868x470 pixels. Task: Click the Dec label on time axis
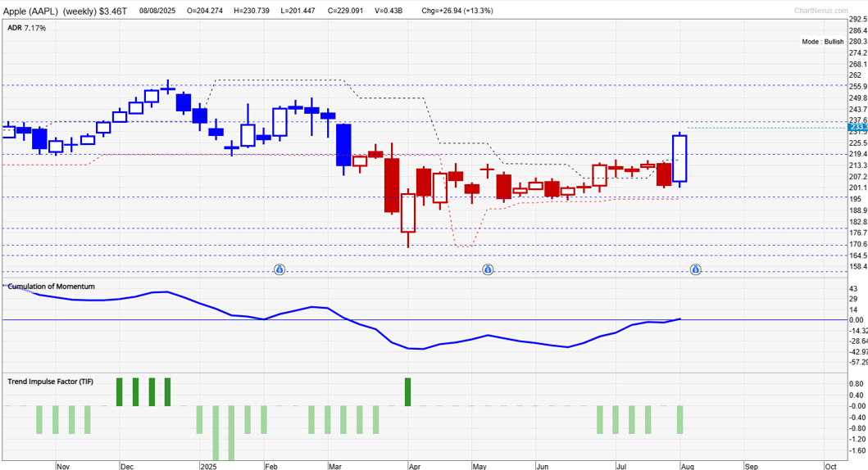tap(127, 466)
